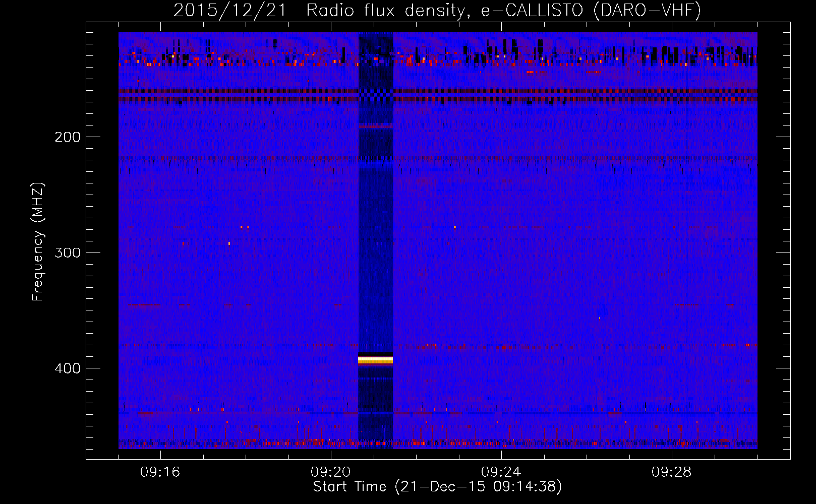Click the 'Start Time (21-Dec-15 09:14:38)' label

click(x=437, y=487)
